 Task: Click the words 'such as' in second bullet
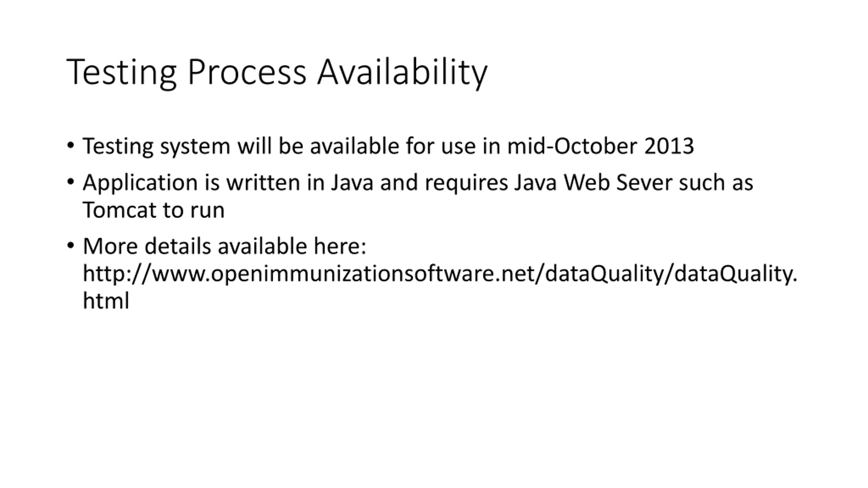pos(716,182)
